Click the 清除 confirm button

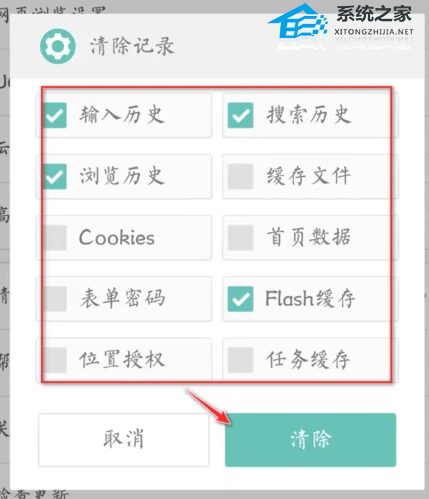point(310,440)
